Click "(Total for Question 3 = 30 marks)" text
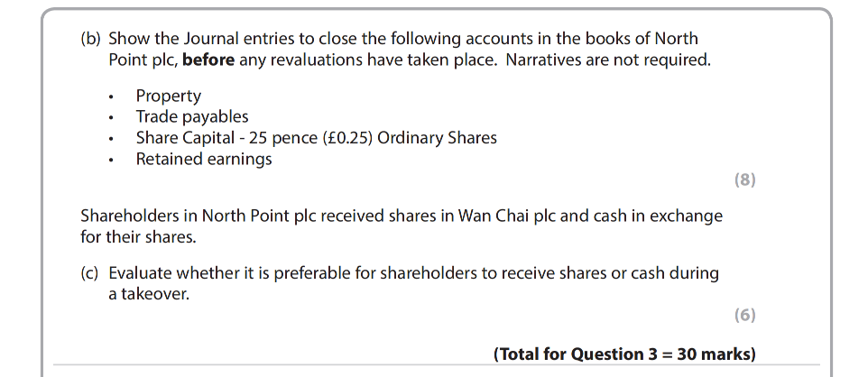Screen dimensions: 868x377 click(624, 354)
